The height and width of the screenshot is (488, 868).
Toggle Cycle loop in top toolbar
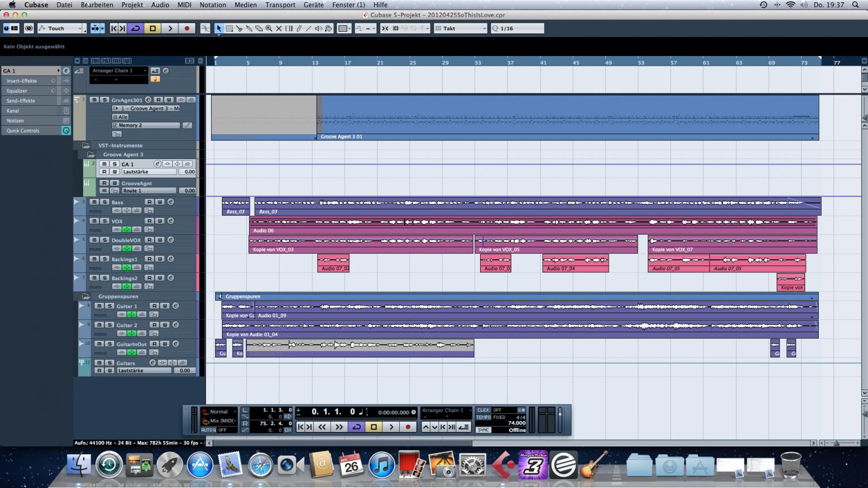click(x=135, y=28)
